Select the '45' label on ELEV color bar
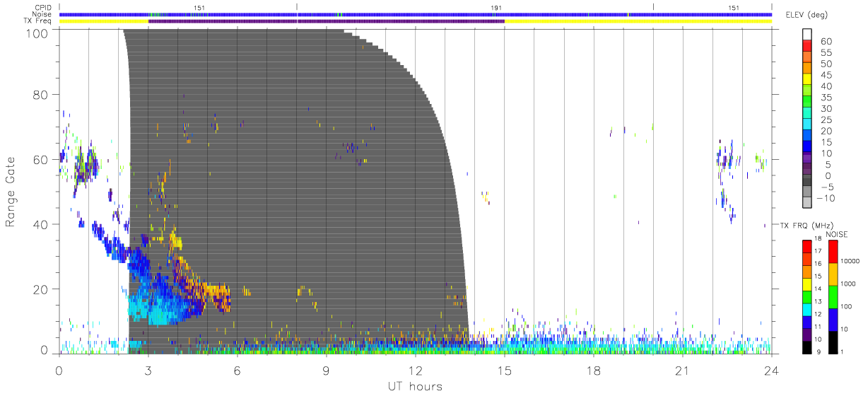The height and width of the screenshot is (401, 868). pyautogui.click(x=825, y=75)
